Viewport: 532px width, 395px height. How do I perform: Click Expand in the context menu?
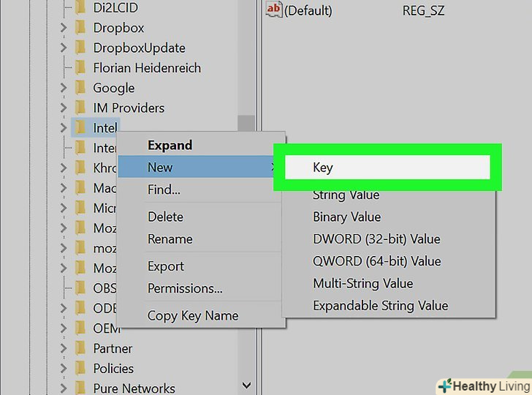point(170,146)
